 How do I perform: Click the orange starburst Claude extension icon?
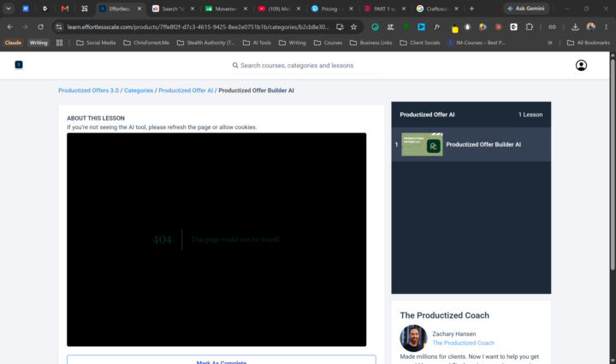point(498,26)
